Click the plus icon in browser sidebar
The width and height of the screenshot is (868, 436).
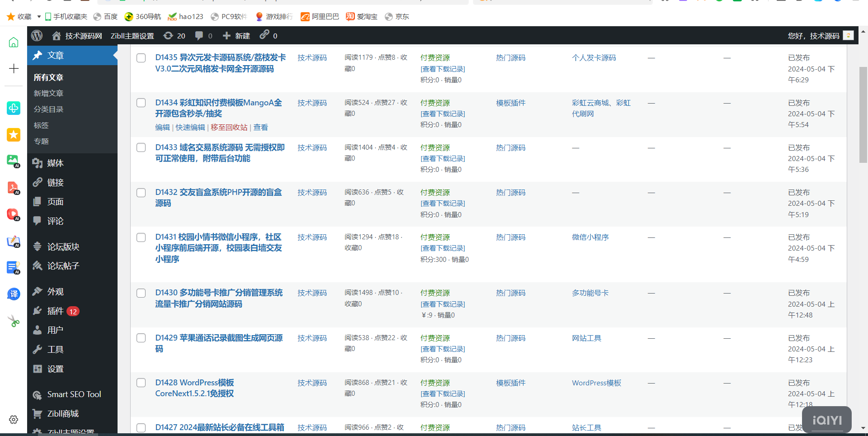click(x=14, y=69)
